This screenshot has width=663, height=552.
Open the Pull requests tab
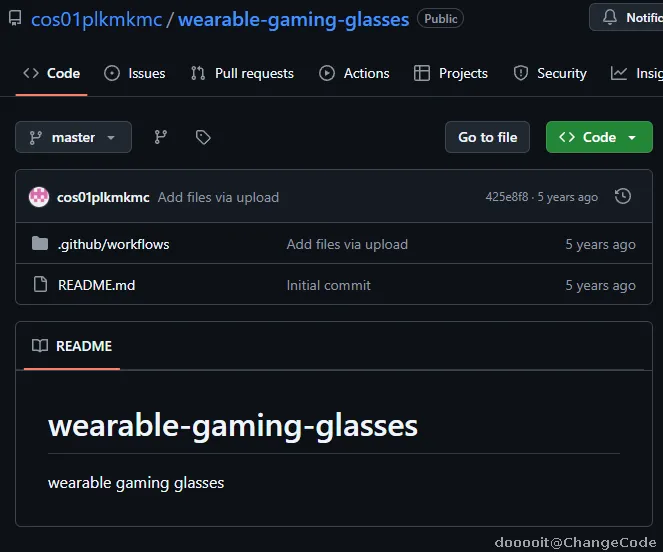tap(242, 74)
